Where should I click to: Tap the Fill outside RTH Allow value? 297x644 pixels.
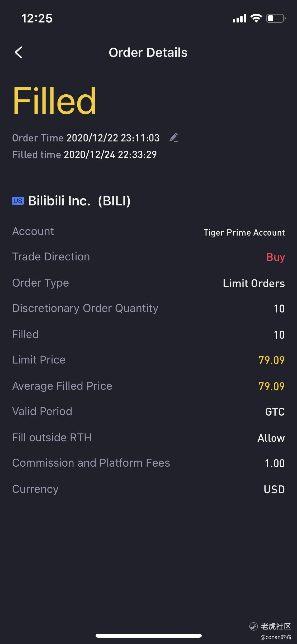coord(271,438)
